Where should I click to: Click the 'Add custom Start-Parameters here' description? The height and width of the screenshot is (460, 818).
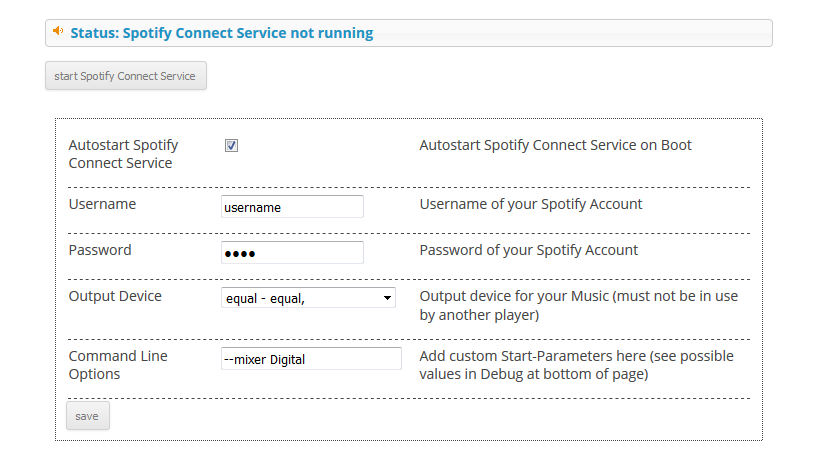[x=576, y=365]
